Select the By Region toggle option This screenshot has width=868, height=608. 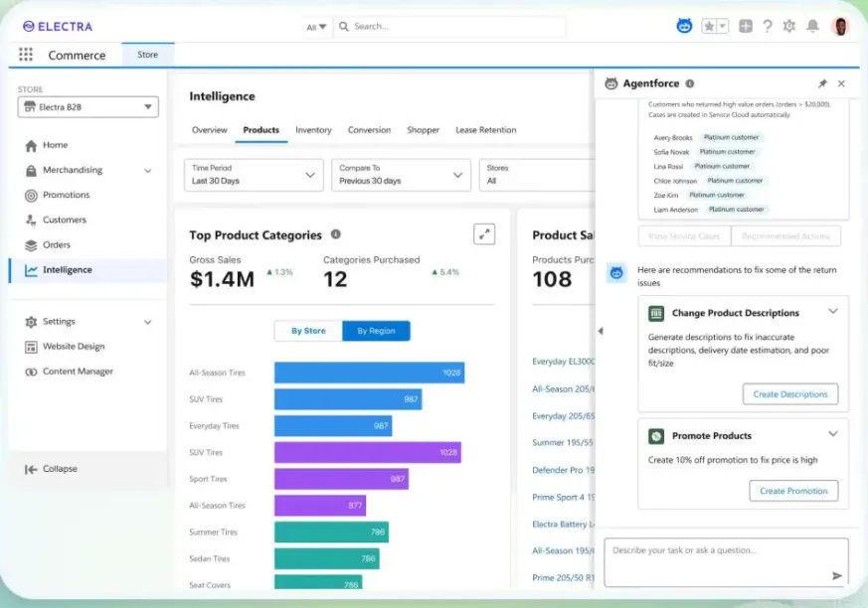pyautogui.click(x=376, y=331)
